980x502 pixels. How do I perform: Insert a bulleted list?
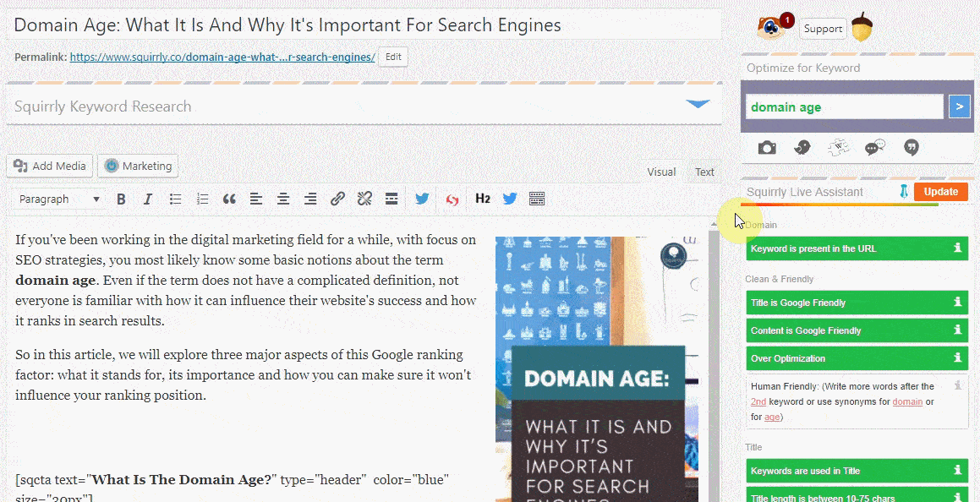coord(176,199)
